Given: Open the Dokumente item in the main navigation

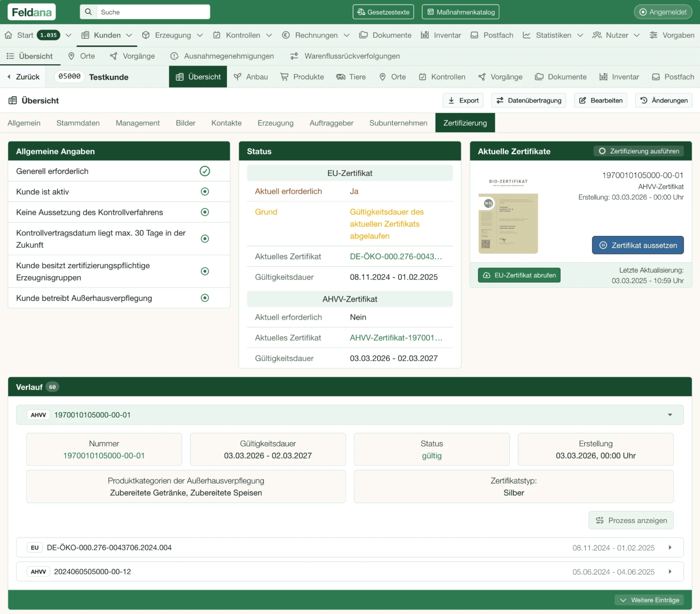Looking at the screenshot, I should [385, 35].
